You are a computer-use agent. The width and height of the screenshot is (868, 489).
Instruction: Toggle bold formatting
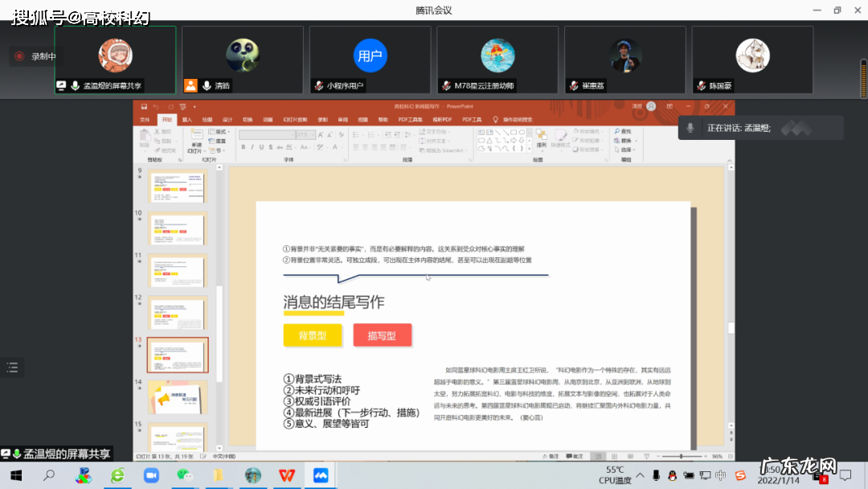[x=244, y=146]
